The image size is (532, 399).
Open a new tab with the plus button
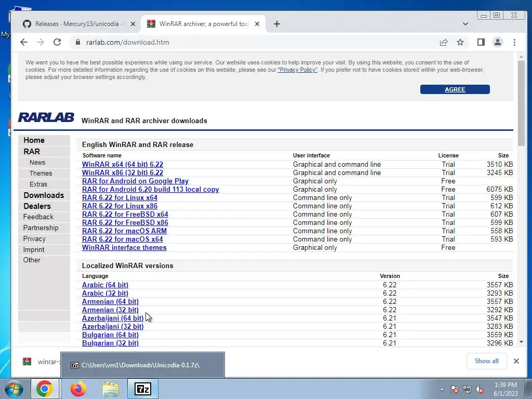coord(277,24)
